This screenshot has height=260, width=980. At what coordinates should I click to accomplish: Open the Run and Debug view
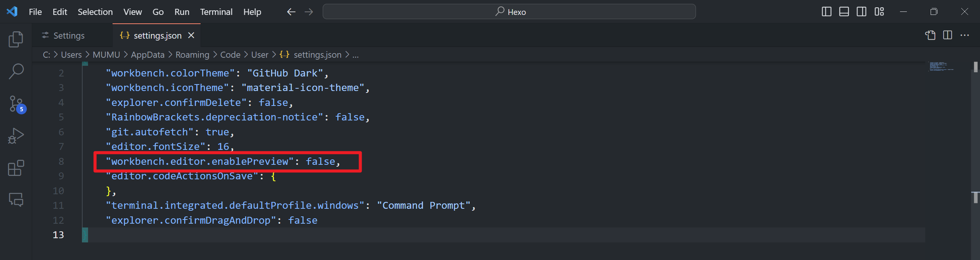point(16,136)
